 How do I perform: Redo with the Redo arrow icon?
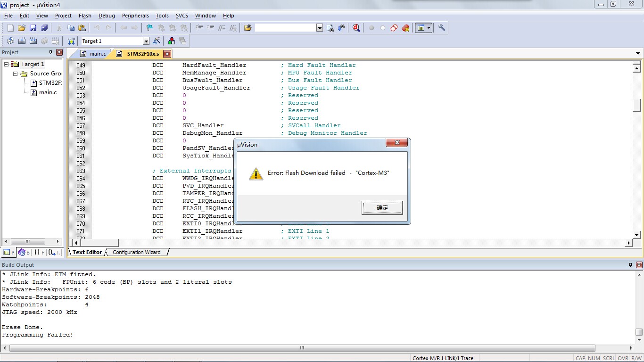pyautogui.click(x=108, y=28)
